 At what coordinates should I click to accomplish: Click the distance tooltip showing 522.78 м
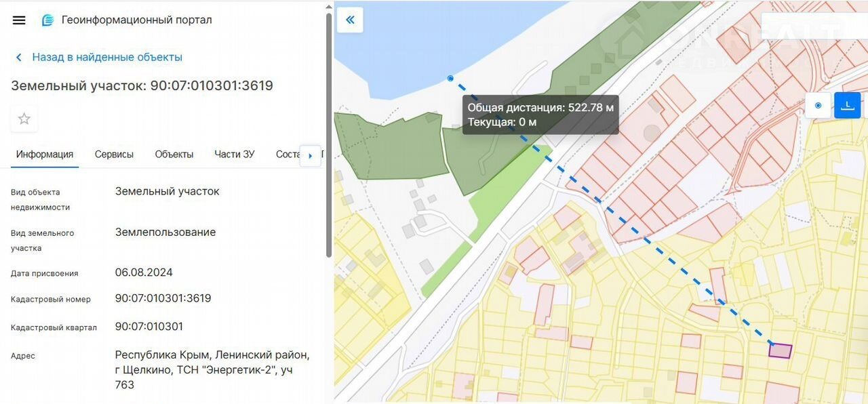pos(540,115)
